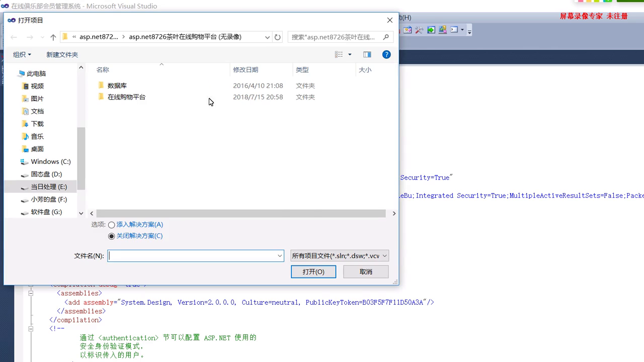Viewport: 644px width, 362px height.
Task: Click the navigation pane vertical scrollbar thumb
Action: [81, 158]
